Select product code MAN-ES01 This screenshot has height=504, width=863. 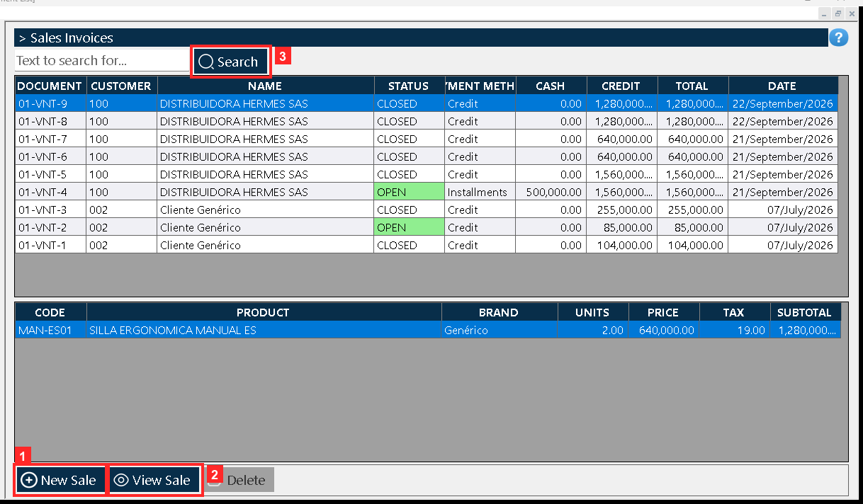point(50,330)
